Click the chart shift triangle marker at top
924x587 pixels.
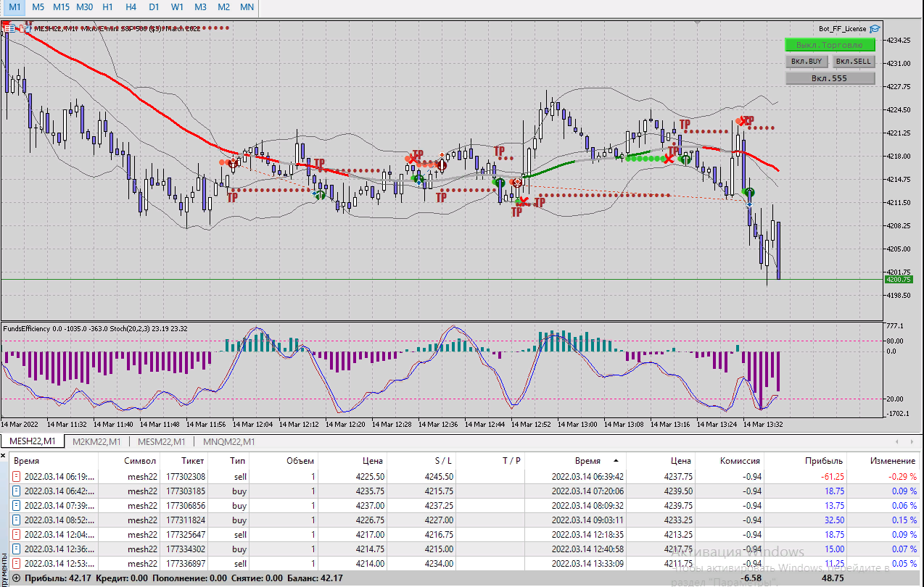point(698,23)
